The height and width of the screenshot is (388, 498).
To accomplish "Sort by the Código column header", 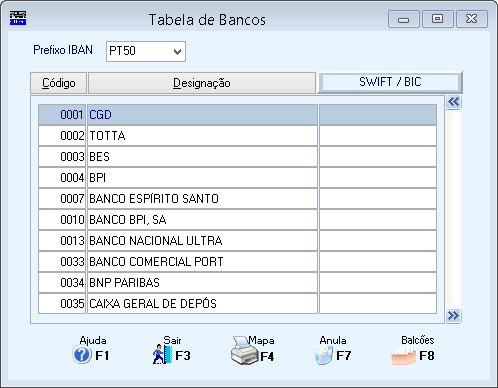I will point(59,83).
